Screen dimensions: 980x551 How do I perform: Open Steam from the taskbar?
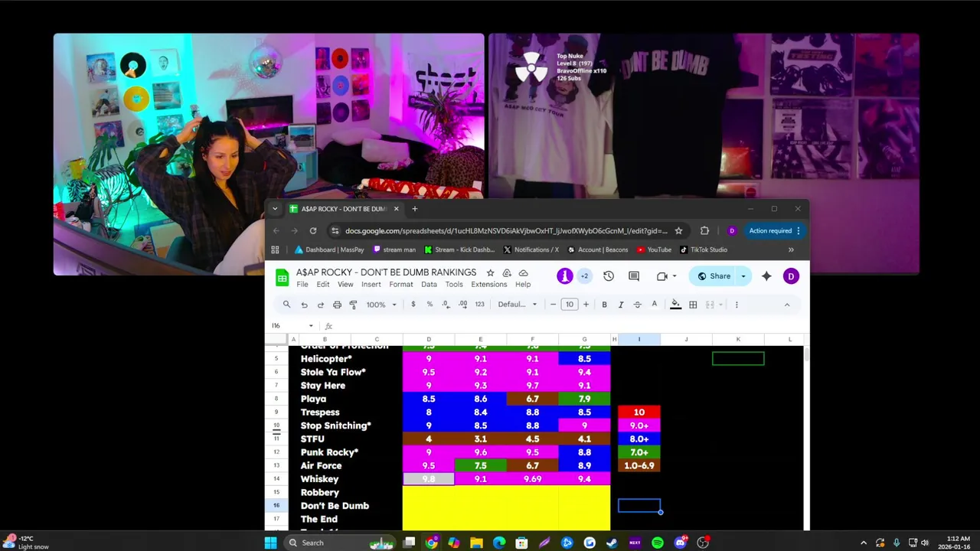pyautogui.click(x=612, y=543)
